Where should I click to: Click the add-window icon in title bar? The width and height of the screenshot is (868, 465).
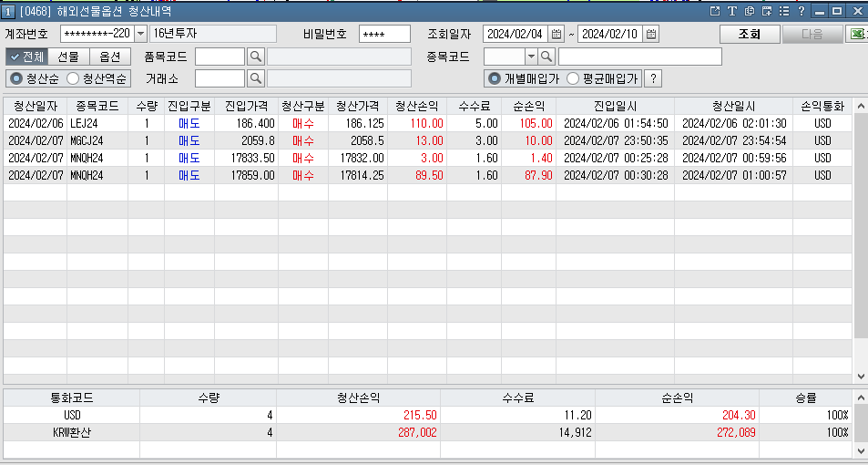point(767,11)
